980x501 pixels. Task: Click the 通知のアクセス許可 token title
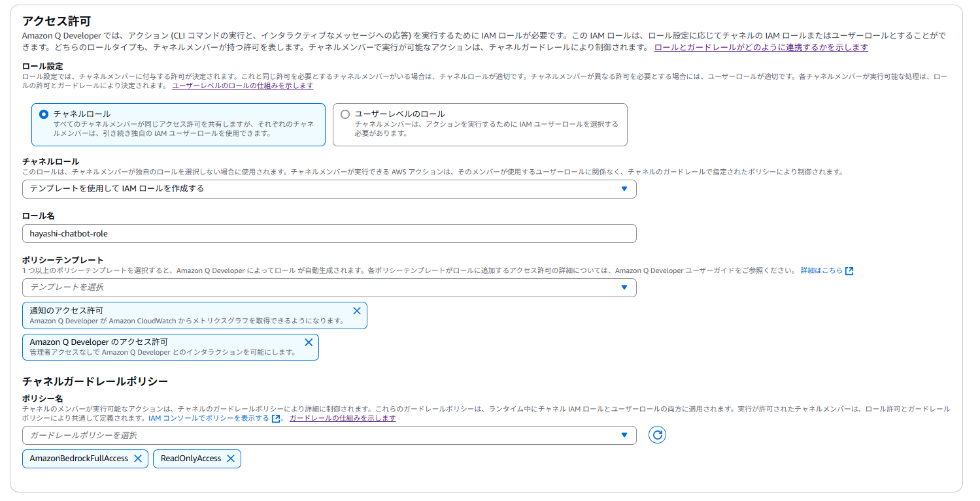pyautogui.click(x=66, y=311)
